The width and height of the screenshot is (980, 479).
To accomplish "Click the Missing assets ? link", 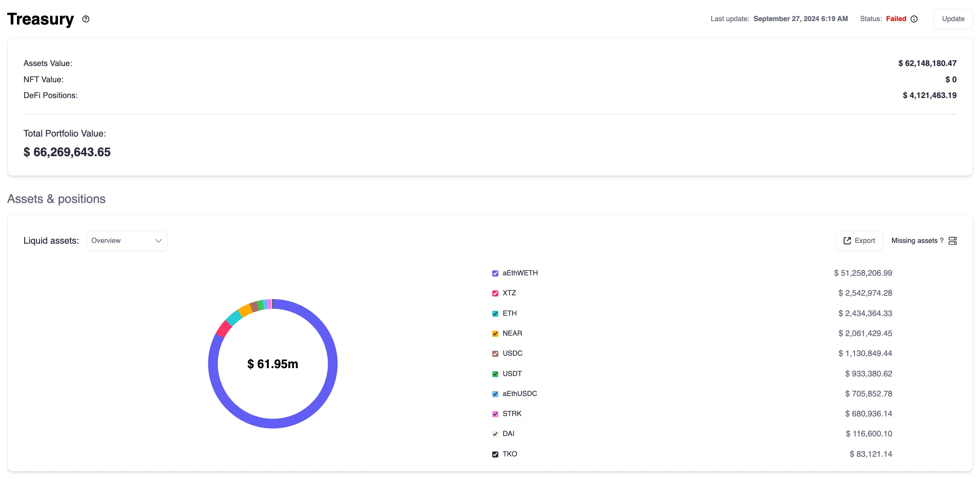I will coord(917,241).
